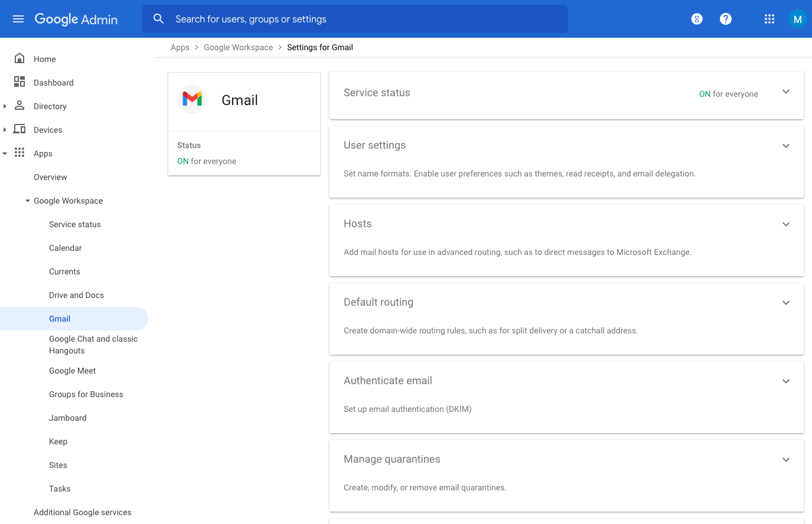Screen dimensions: 812x524
Task: Open Google Chat and classic Hangouts
Action: pyautogui.click(x=93, y=345)
